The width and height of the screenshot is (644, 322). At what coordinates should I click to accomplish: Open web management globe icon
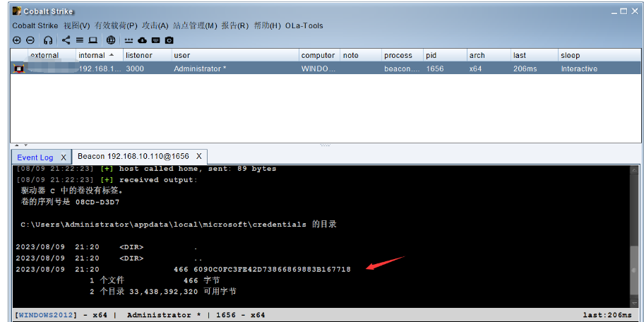pos(111,40)
